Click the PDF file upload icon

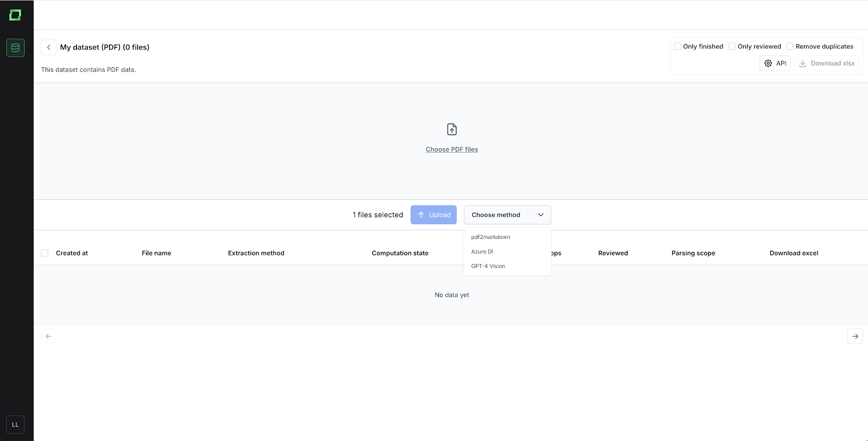click(452, 129)
